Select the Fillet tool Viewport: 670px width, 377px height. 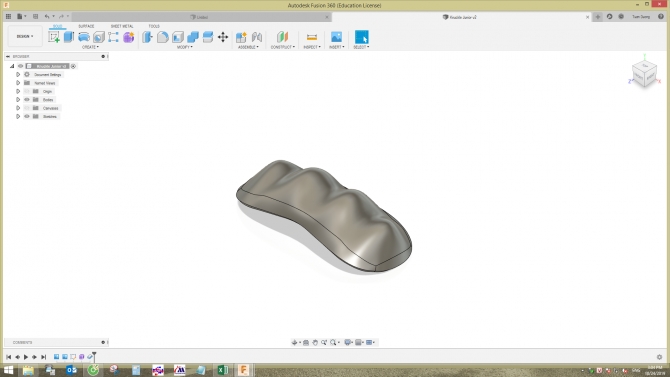tap(162, 37)
